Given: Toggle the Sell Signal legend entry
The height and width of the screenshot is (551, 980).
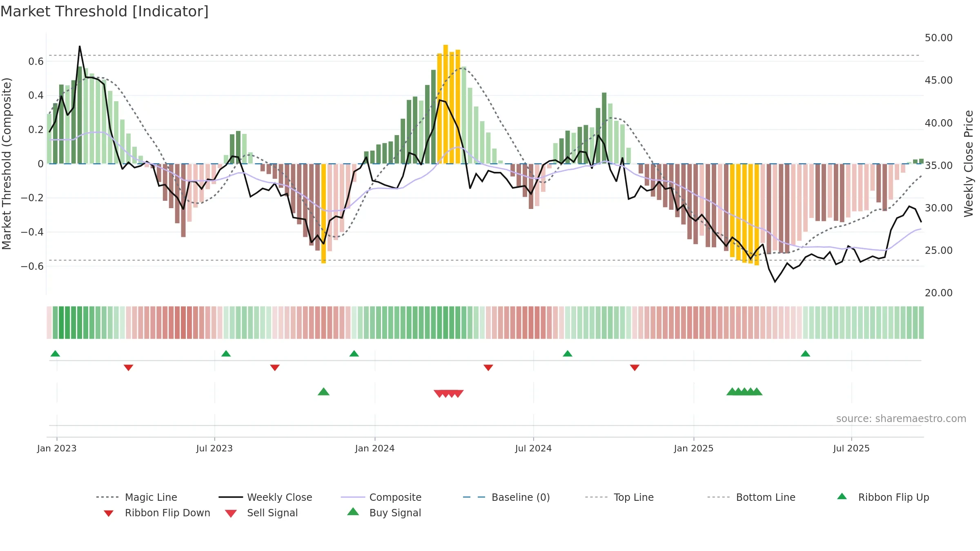Looking at the screenshot, I should pyautogui.click(x=261, y=513).
